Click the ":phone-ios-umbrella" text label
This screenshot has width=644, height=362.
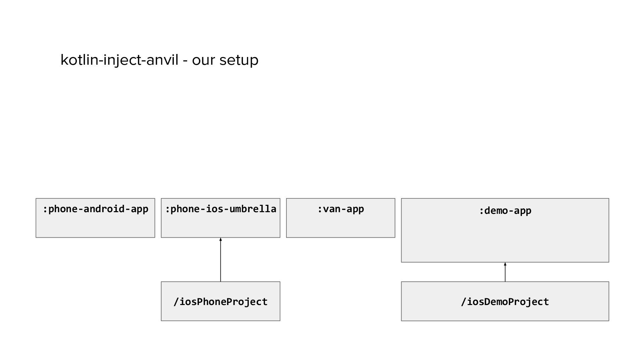[x=220, y=209]
